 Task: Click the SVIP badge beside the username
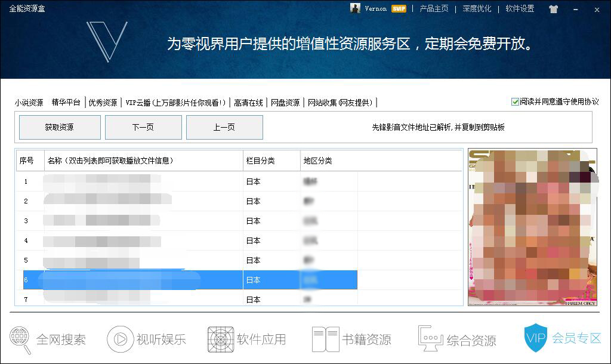click(x=397, y=9)
